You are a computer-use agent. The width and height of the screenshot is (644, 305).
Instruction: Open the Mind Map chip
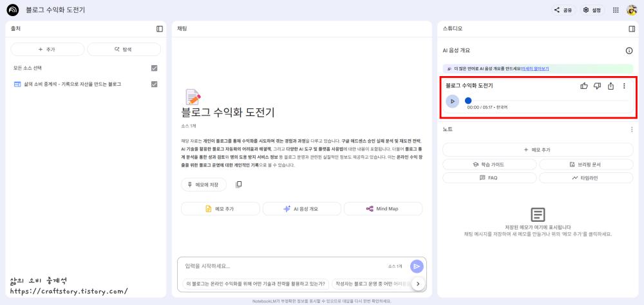pos(383,209)
